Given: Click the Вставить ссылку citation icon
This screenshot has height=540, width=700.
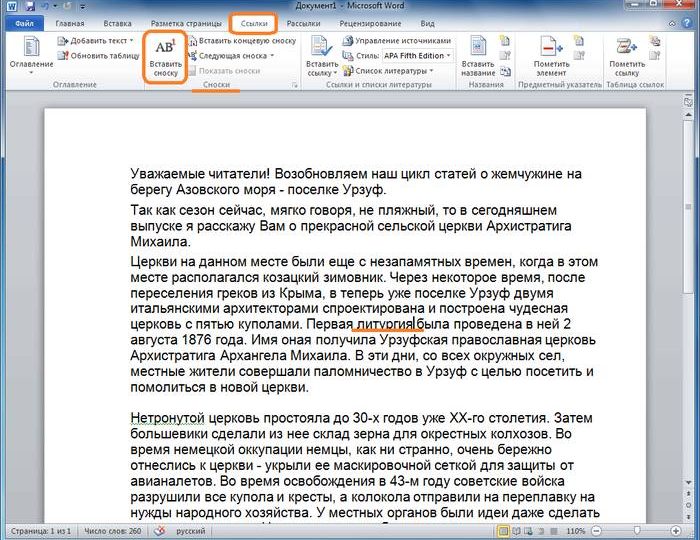Looking at the screenshot, I should [x=321, y=48].
